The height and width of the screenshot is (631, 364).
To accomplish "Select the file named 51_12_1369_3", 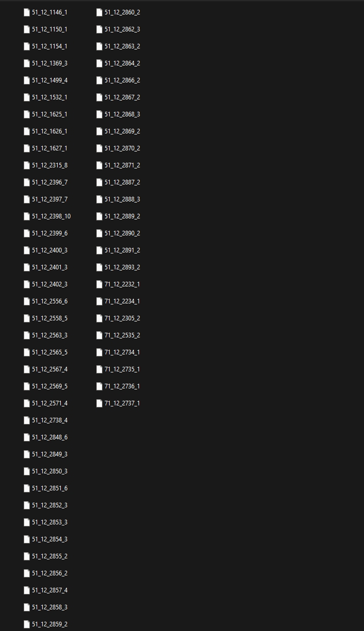I will (49, 63).
